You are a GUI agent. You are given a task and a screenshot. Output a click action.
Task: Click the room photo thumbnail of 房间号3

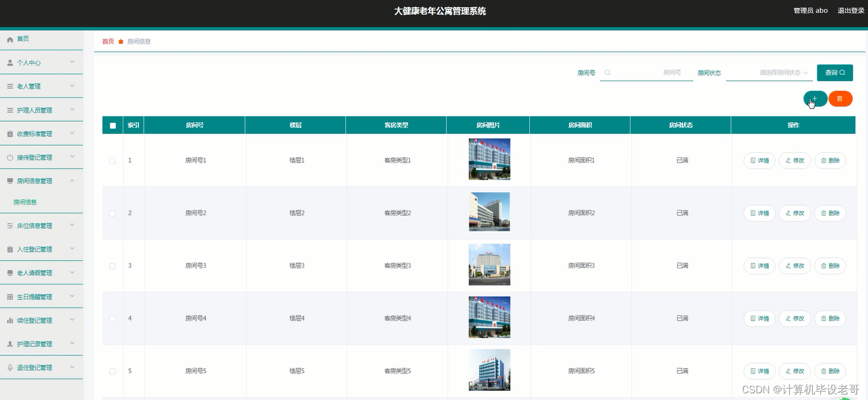point(489,264)
